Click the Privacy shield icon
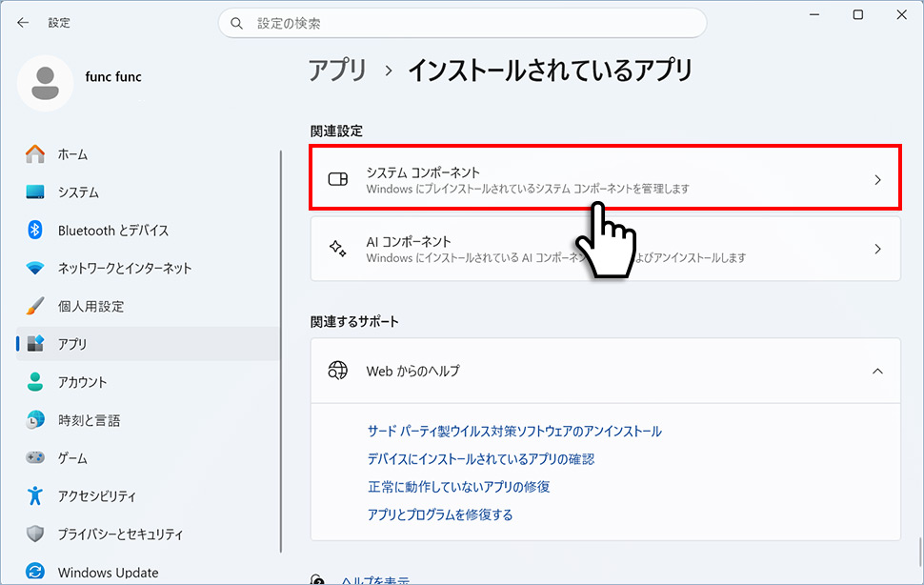 35,534
